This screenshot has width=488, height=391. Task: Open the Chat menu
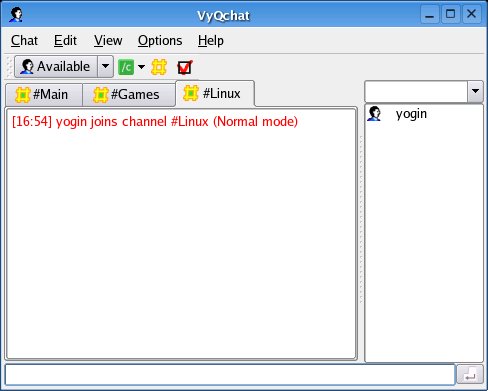pyautogui.click(x=24, y=41)
